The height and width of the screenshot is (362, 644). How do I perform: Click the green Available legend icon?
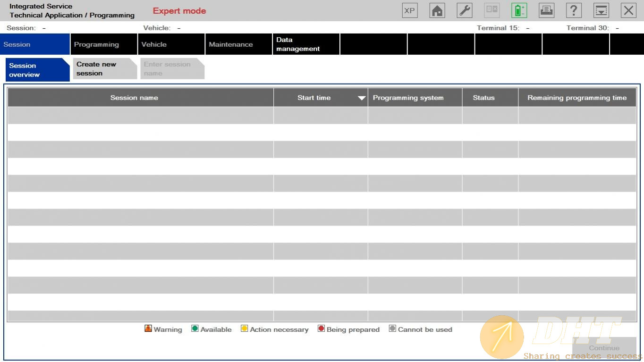pos(195,328)
